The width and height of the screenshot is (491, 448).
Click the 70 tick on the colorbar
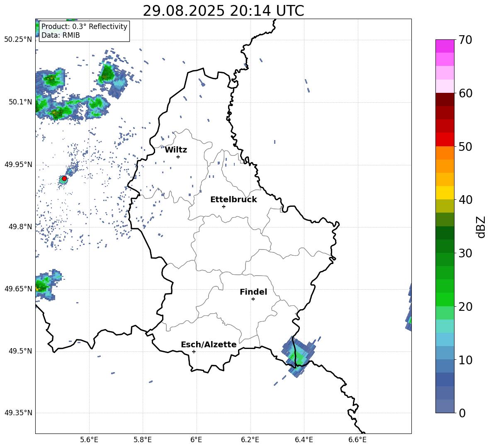point(465,40)
